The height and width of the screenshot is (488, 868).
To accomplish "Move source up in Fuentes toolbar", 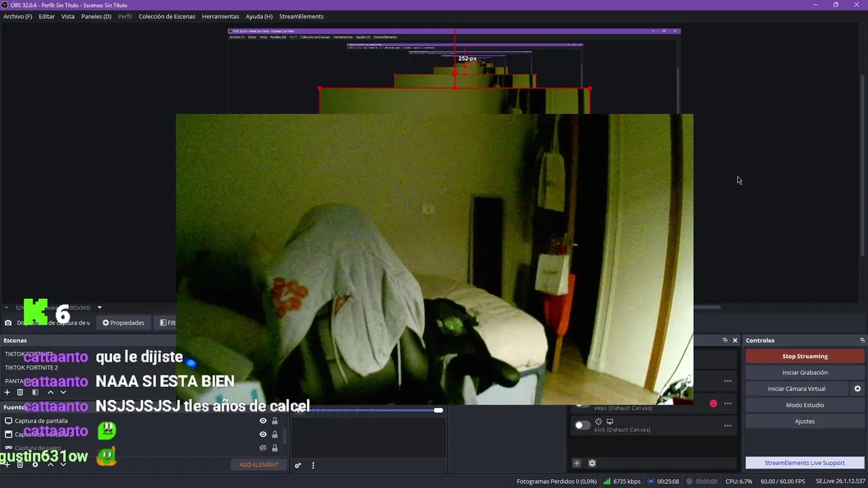I will point(50,464).
